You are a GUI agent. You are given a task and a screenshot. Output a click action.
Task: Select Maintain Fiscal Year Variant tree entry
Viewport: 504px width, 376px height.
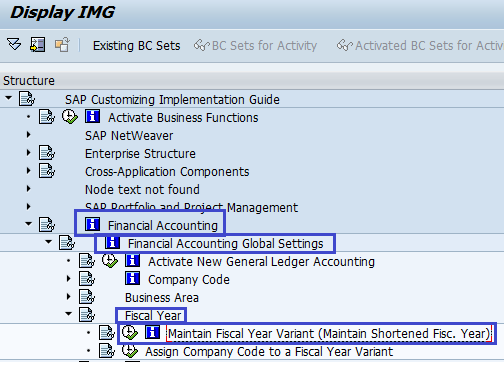click(x=329, y=334)
